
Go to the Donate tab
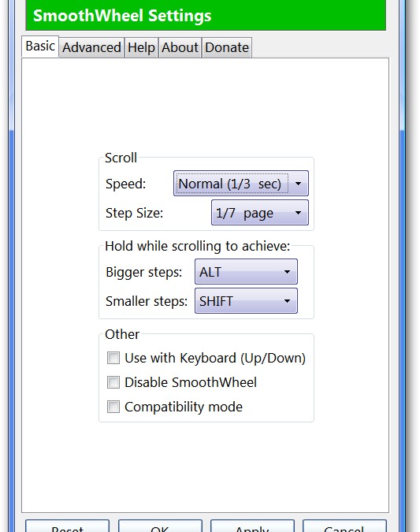pos(227,47)
